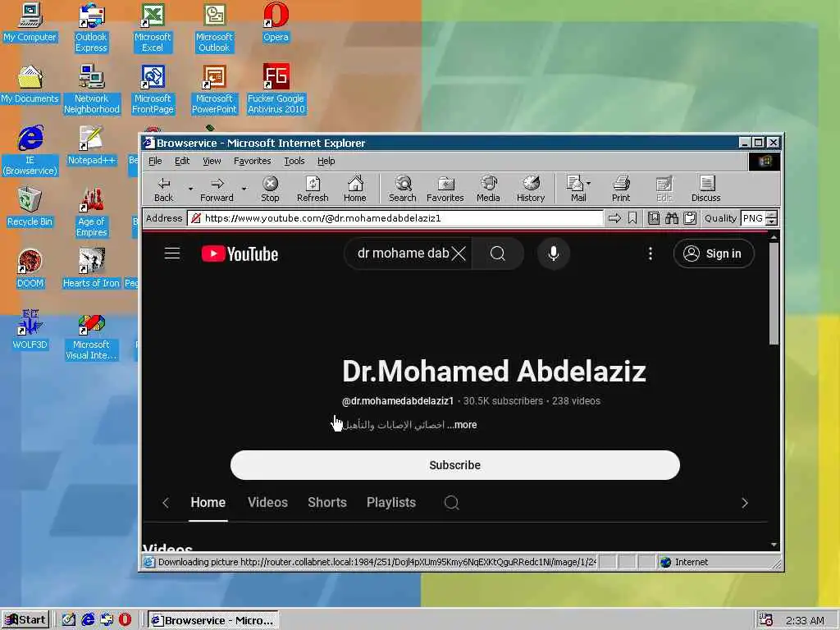Click the Go arrow next to address bar
The image size is (840, 630).
click(614, 218)
